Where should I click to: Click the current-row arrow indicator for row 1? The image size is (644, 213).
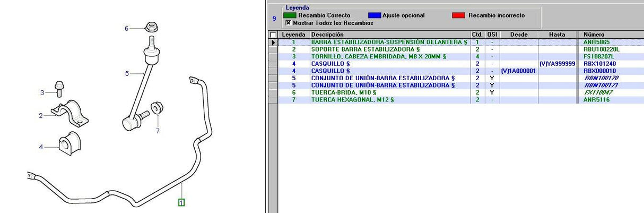pyautogui.click(x=273, y=42)
